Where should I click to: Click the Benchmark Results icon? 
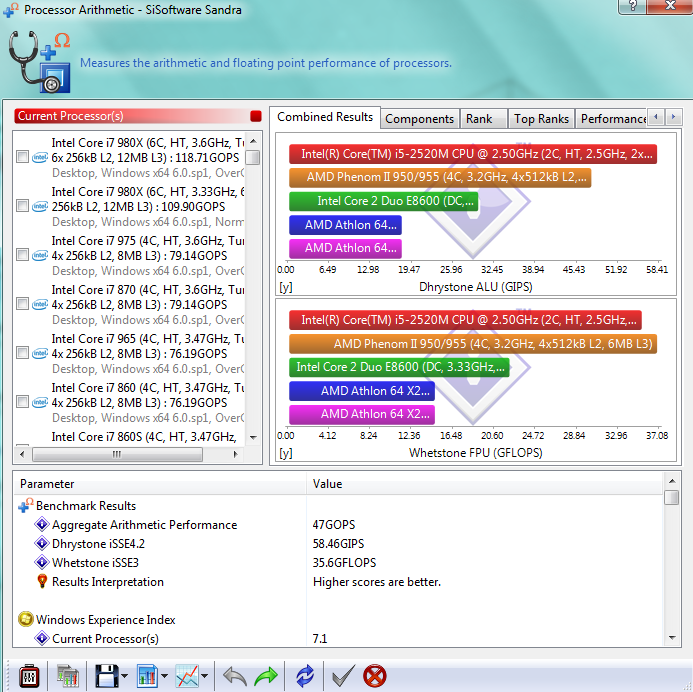tap(26, 505)
